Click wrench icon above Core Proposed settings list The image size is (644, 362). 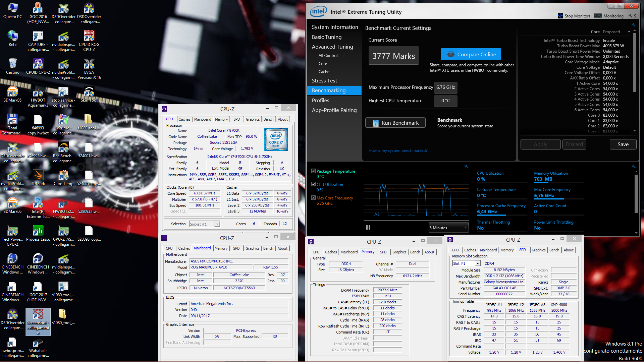tap(634, 25)
